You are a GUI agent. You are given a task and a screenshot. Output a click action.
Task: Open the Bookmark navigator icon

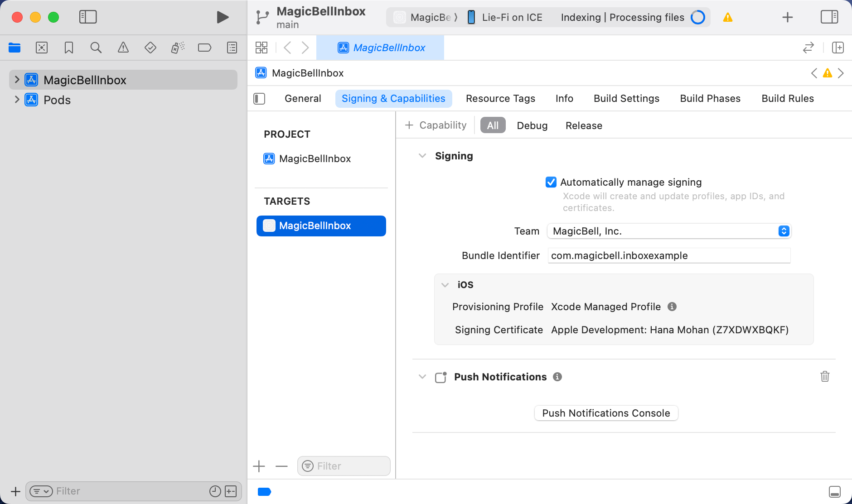pos(69,48)
